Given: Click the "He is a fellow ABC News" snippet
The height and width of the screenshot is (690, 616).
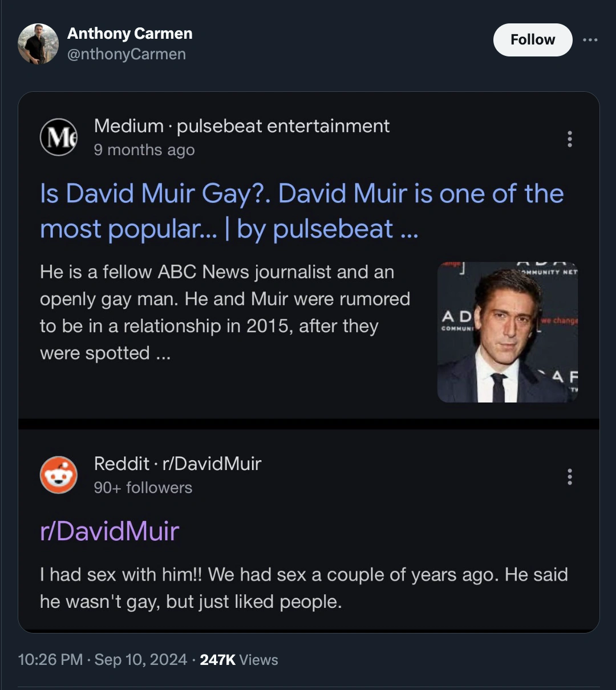Looking at the screenshot, I should (x=225, y=312).
